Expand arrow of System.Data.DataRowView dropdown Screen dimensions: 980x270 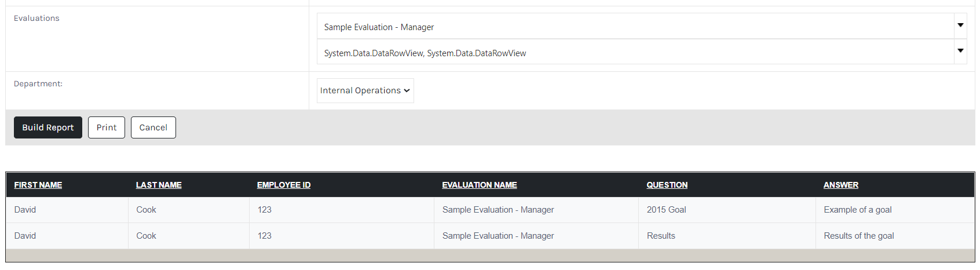pos(960,51)
